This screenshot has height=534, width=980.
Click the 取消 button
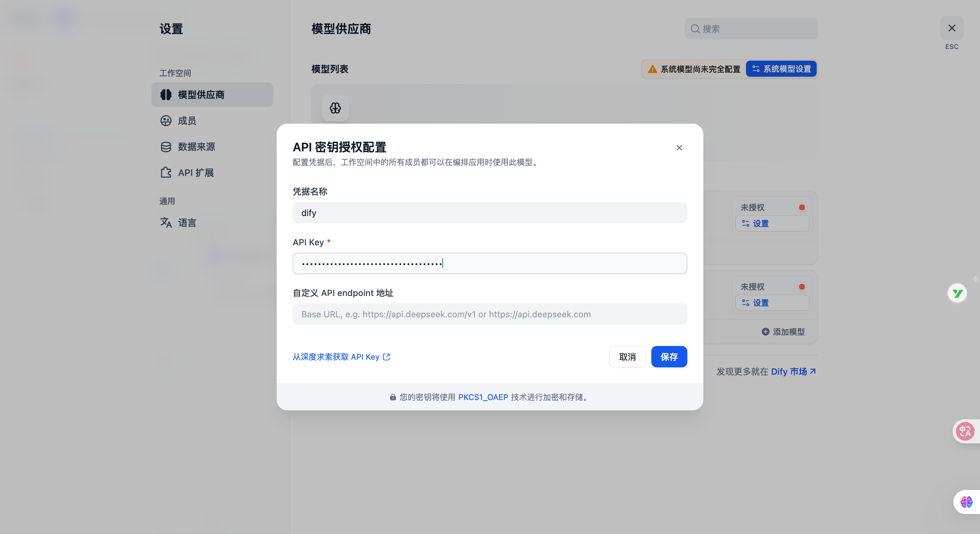(x=627, y=357)
